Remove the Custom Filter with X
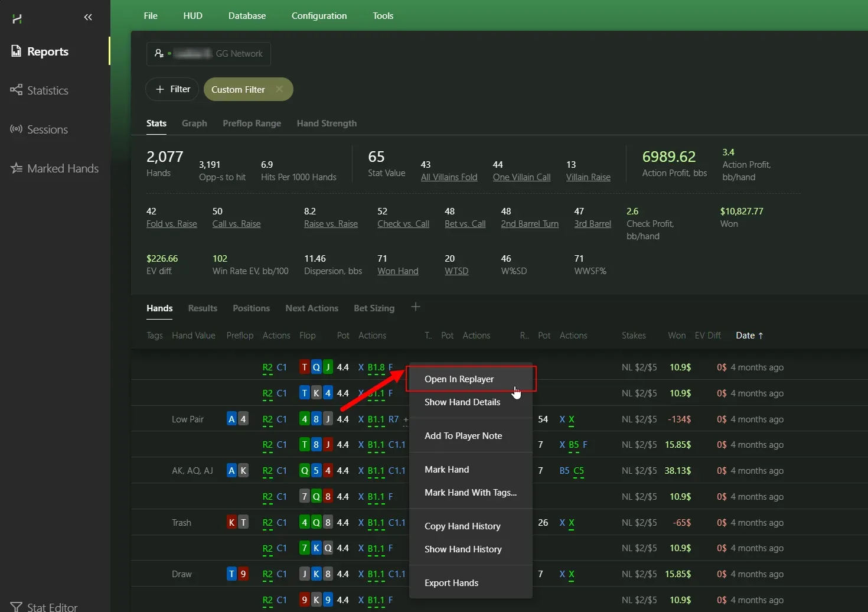Image resolution: width=868 pixels, height=612 pixels. coord(279,89)
